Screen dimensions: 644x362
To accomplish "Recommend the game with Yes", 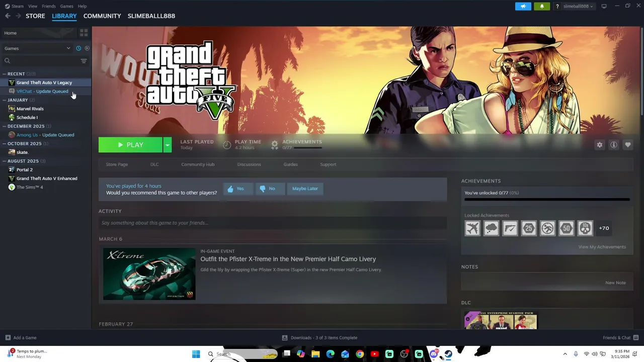I will 238,189.
